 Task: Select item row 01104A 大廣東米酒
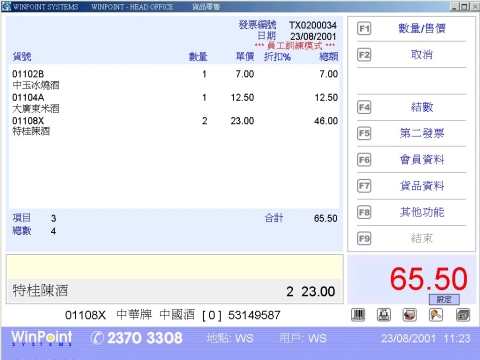click(174, 103)
